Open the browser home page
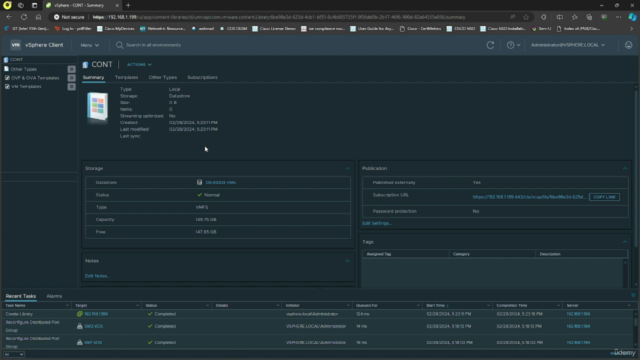The width and height of the screenshot is (640, 360). (x=38, y=17)
